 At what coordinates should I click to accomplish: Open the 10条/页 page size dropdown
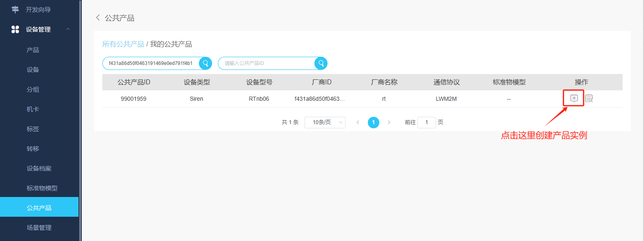click(x=325, y=122)
